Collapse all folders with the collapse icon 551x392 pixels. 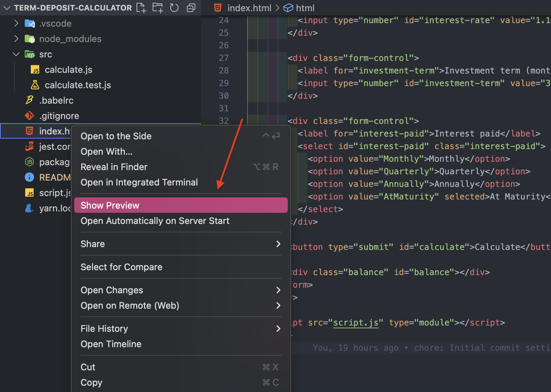coord(191,8)
